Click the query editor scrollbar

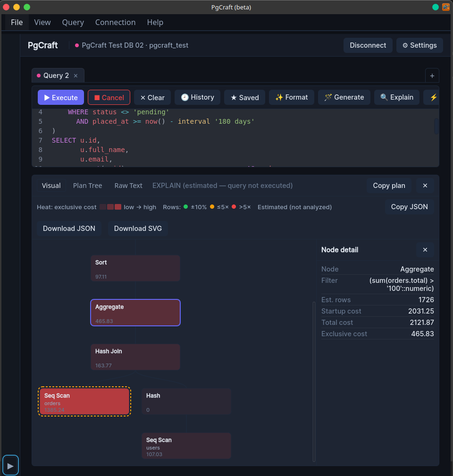(x=436, y=126)
